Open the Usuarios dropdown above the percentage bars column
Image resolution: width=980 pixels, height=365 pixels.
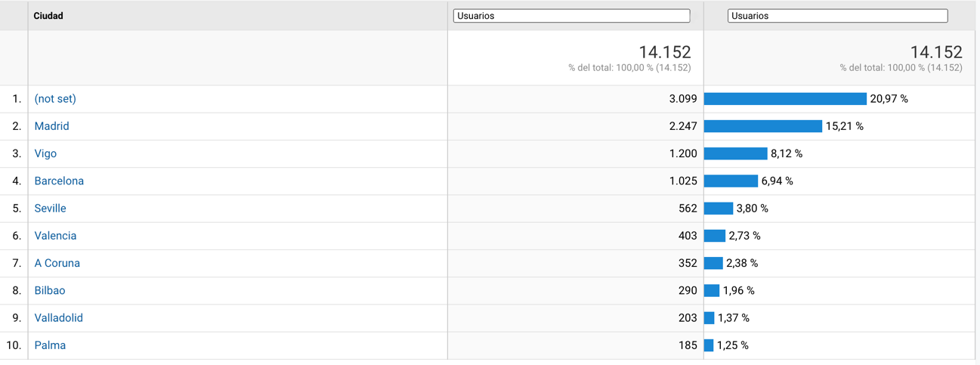click(x=837, y=16)
